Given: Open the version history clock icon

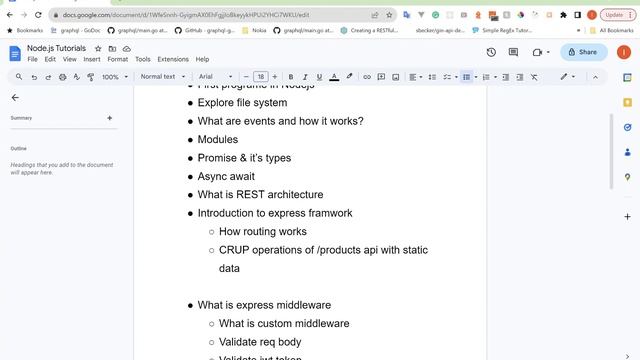Looking at the screenshot, I should tap(491, 52).
